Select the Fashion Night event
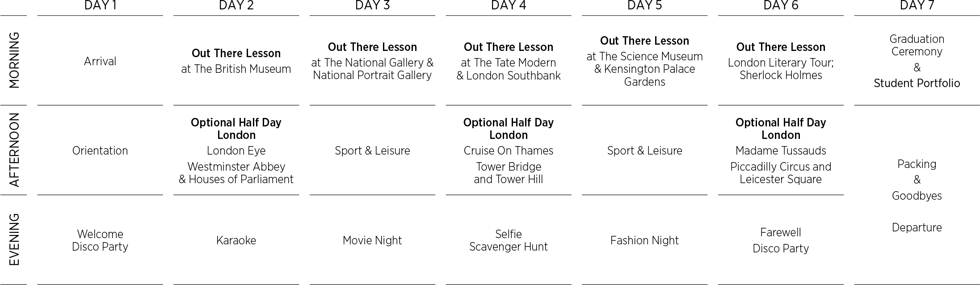Screen dimensions: 980x285 pos(644,240)
